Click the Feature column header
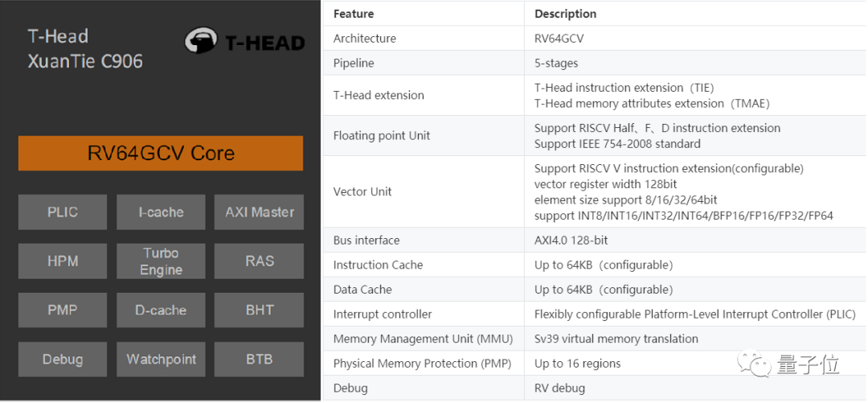868x403 pixels. point(354,14)
